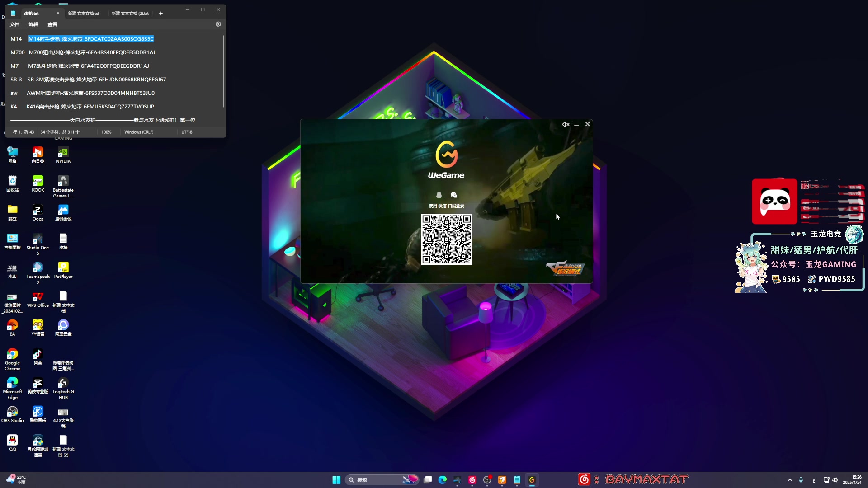Open the weather widget showing 23°C

(x=16, y=480)
